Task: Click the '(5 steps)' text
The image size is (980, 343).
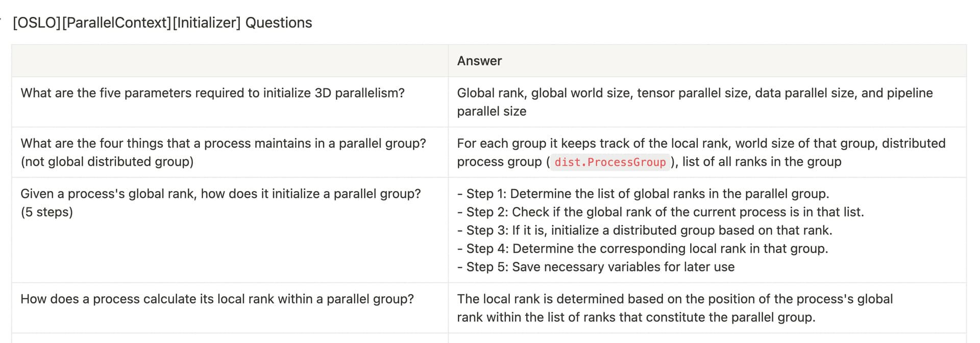Action: (47, 212)
